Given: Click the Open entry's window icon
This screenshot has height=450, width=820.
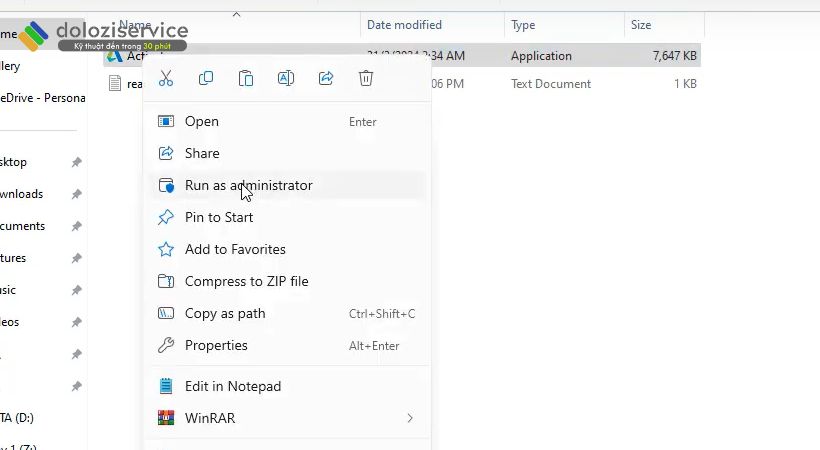Looking at the screenshot, I should coord(166,121).
